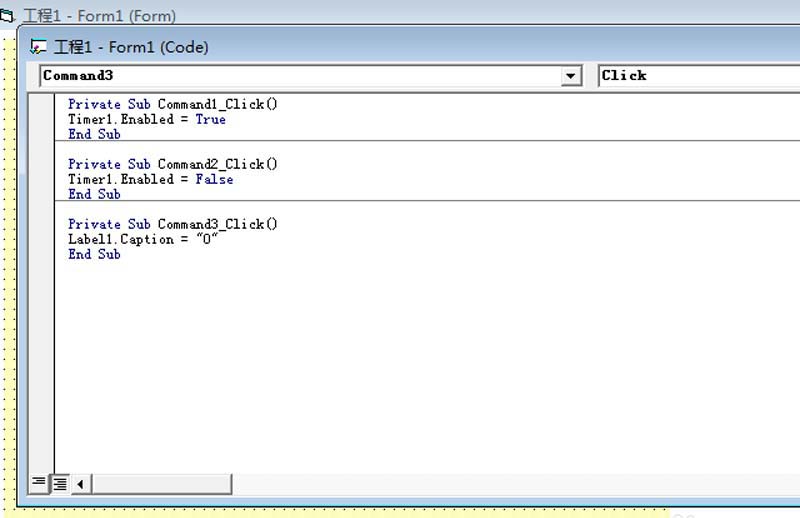The height and width of the screenshot is (518, 800).
Task: Click the last End Sub line
Action: tap(94, 254)
